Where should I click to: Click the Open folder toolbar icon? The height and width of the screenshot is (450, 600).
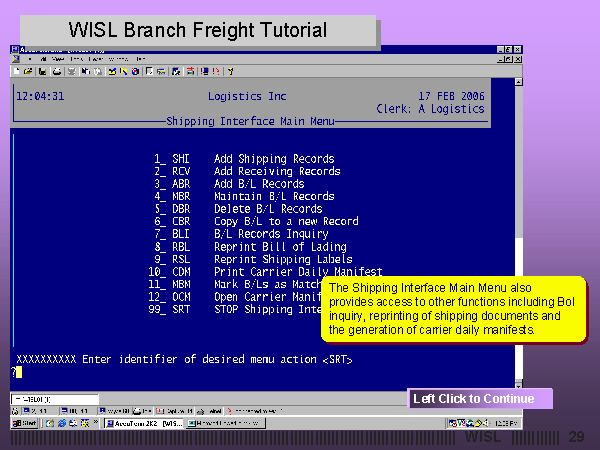pyautogui.click(x=29, y=72)
